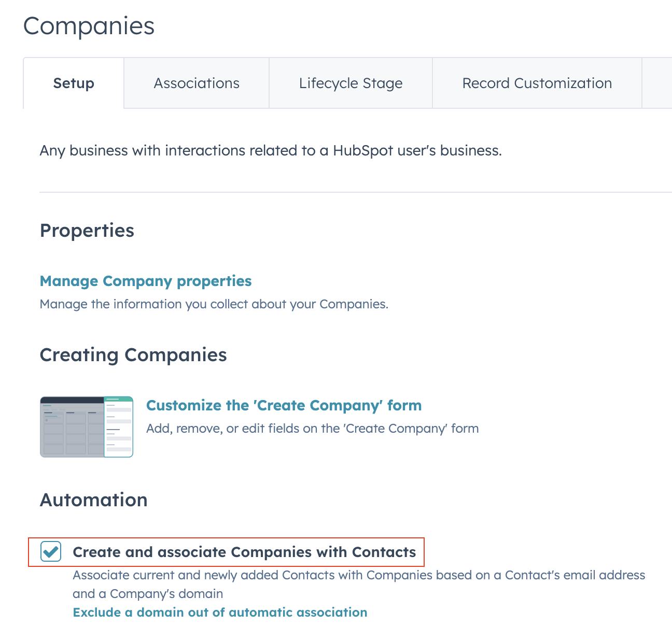Click the 'Any business with interactions' description text
This screenshot has height=627, width=672.
tap(271, 151)
